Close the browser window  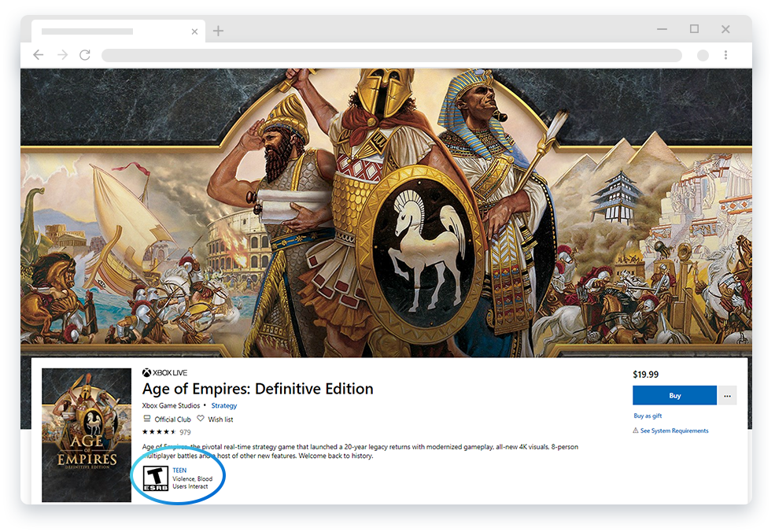(x=725, y=29)
